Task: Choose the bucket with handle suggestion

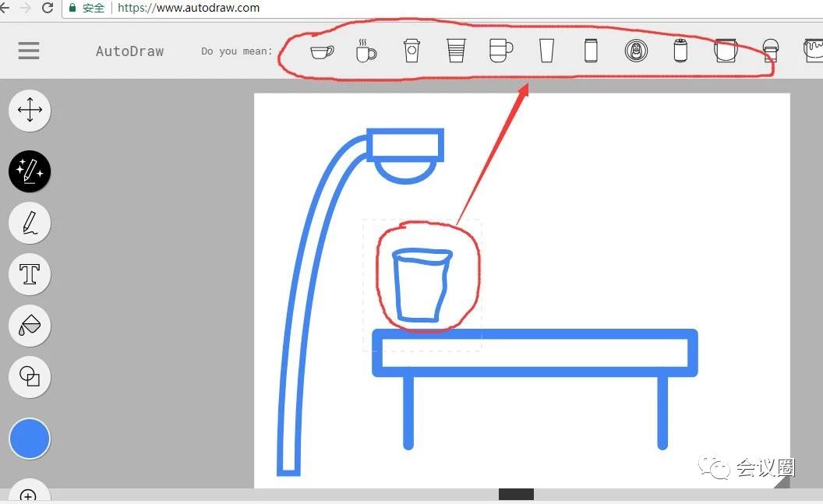Action: tap(771, 51)
